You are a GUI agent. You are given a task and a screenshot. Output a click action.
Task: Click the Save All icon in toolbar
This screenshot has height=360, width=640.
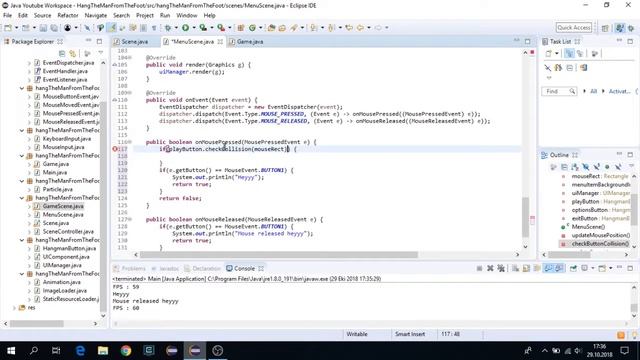pyautogui.click(x=53, y=28)
